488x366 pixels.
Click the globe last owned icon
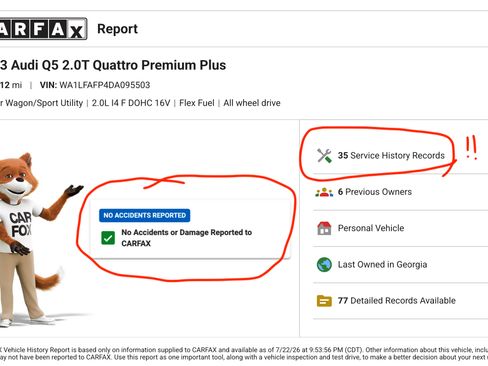[x=324, y=265]
